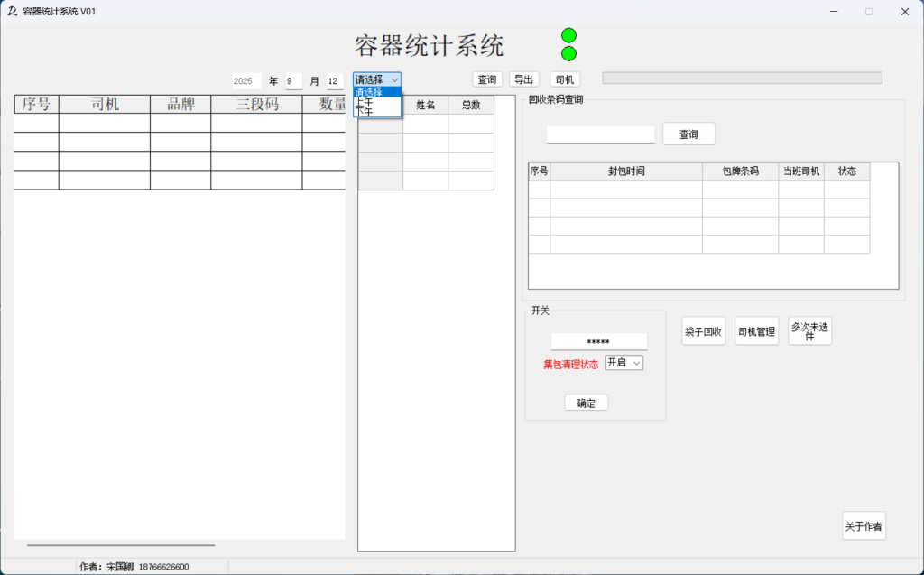
Task: Click the top toolbar 查询 button
Action: (x=487, y=79)
